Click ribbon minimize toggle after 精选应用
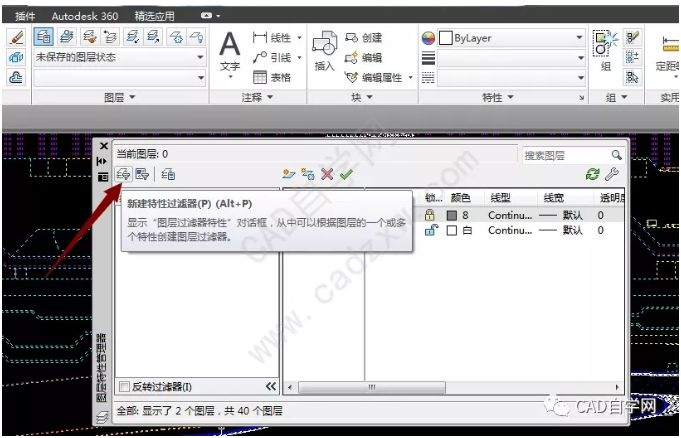 [x=207, y=16]
